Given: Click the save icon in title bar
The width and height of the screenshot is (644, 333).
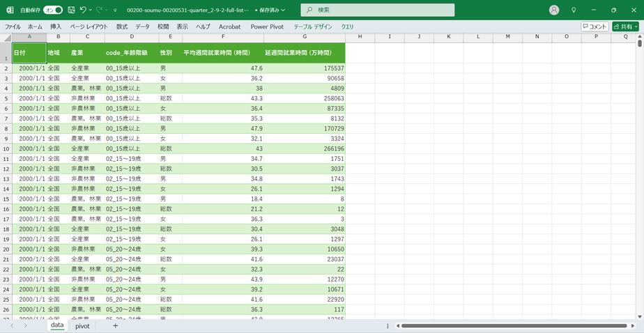Looking at the screenshot, I should click(71, 10).
